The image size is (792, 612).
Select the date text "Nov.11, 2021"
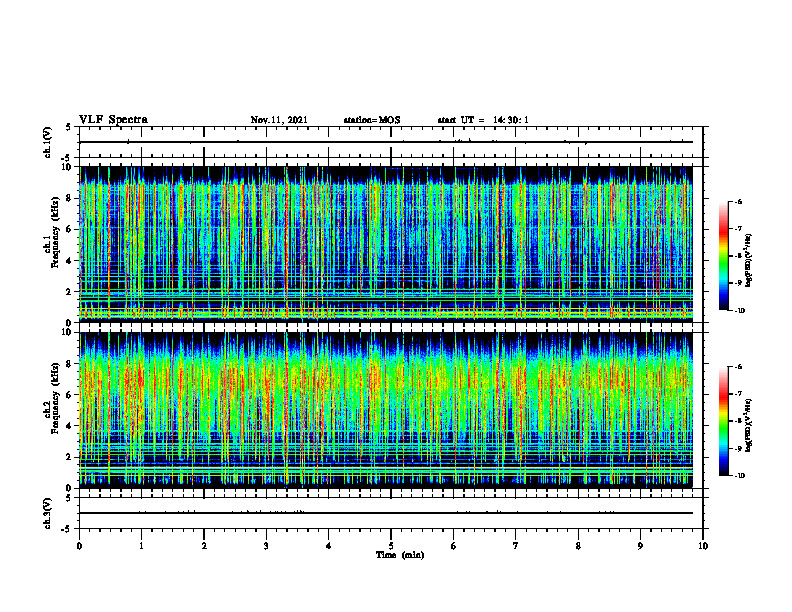(x=279, y=120)
